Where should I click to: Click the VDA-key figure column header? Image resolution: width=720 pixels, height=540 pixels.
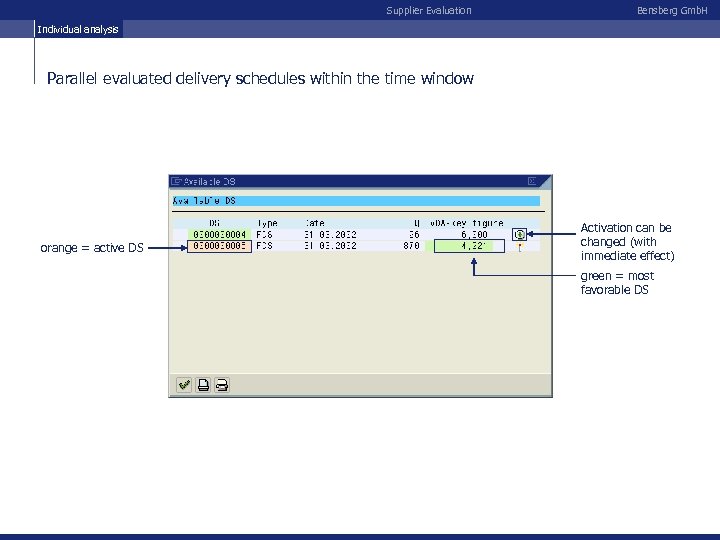coord(467,223)
